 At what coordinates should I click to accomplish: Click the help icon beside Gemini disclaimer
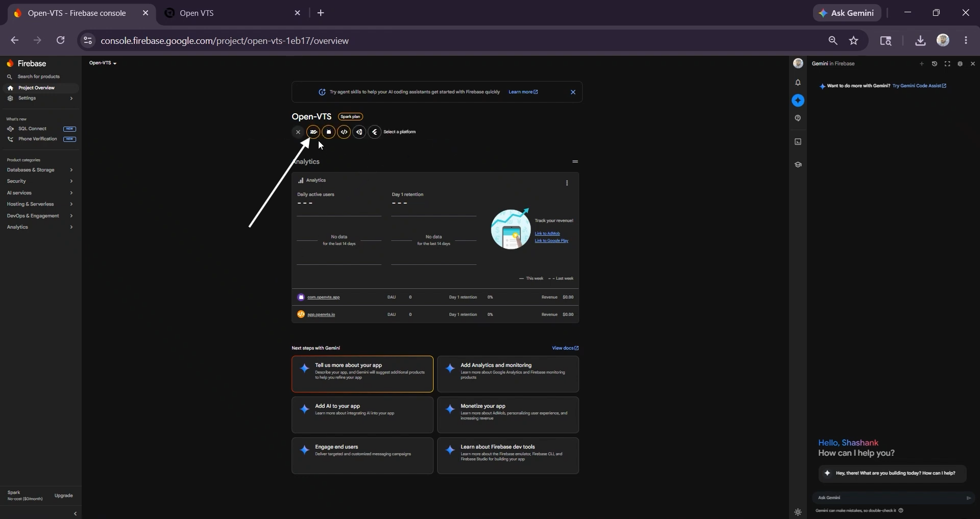click(901, 510)
